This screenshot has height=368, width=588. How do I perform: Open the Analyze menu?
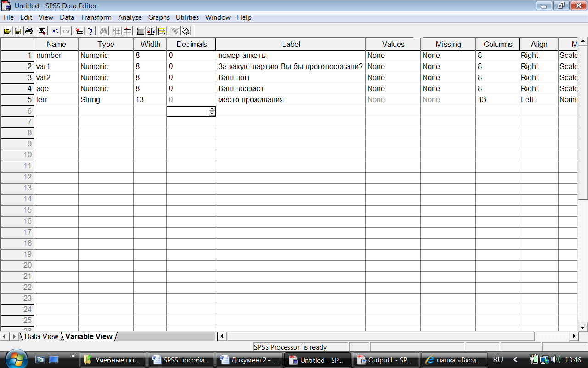130,17
